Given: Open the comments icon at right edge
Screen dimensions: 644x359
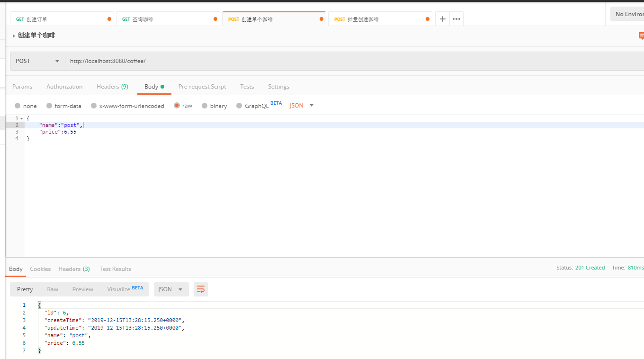Looking at the screenshot, I should (641, 36).
